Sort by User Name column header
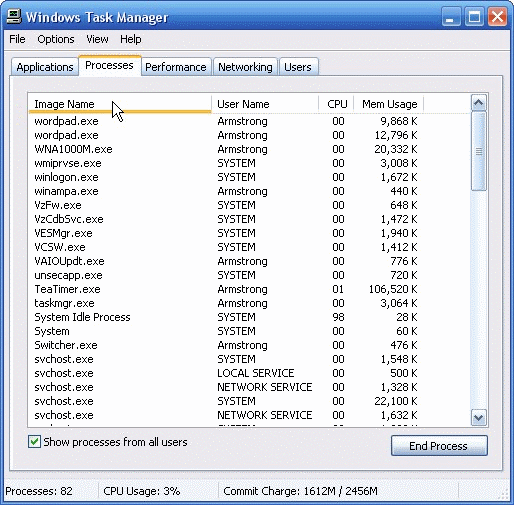The height and width of the screenshot is (505, 514). click(265, 104)
